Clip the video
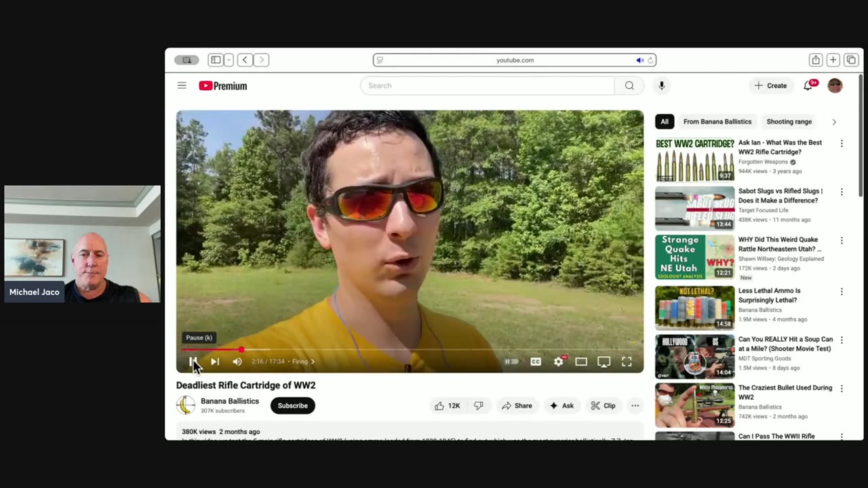 click(x=603, y=406)
